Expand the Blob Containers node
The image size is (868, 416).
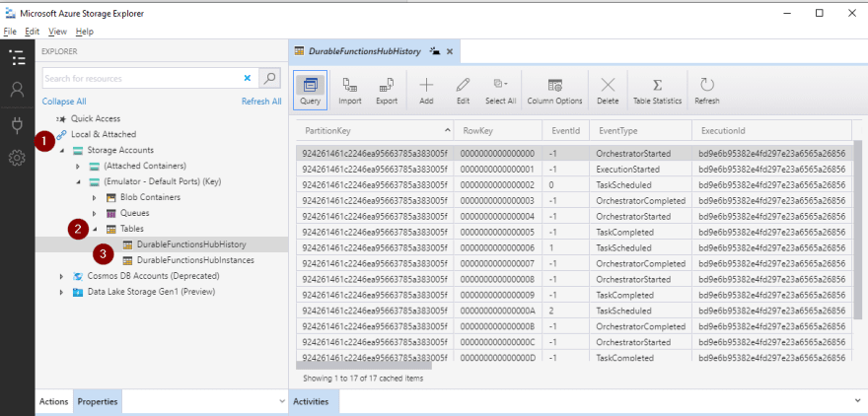tap(94, 197)
